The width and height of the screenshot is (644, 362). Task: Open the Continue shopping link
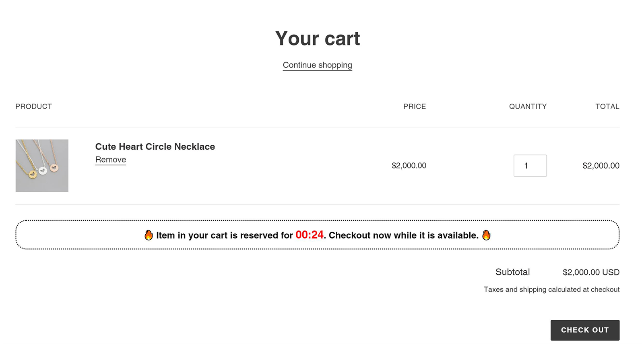[x=317, y=65]
